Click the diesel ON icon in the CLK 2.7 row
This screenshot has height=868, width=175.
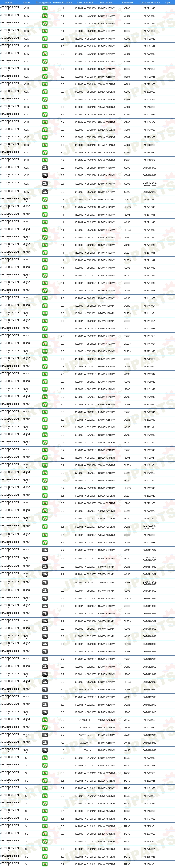coord(45,183)
